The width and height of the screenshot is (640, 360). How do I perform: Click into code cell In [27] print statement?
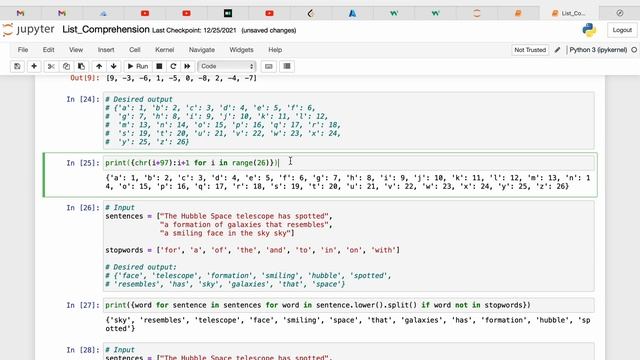pyautogui.click(x=349, y=305)
